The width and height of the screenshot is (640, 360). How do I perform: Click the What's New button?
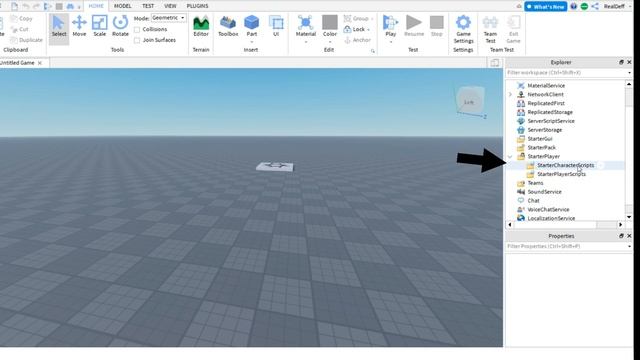pos(546,7)
